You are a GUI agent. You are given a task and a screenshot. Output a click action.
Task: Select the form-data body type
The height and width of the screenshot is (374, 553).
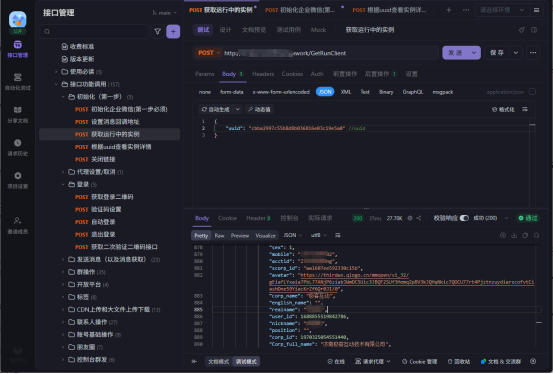click(x=232, y=92)
